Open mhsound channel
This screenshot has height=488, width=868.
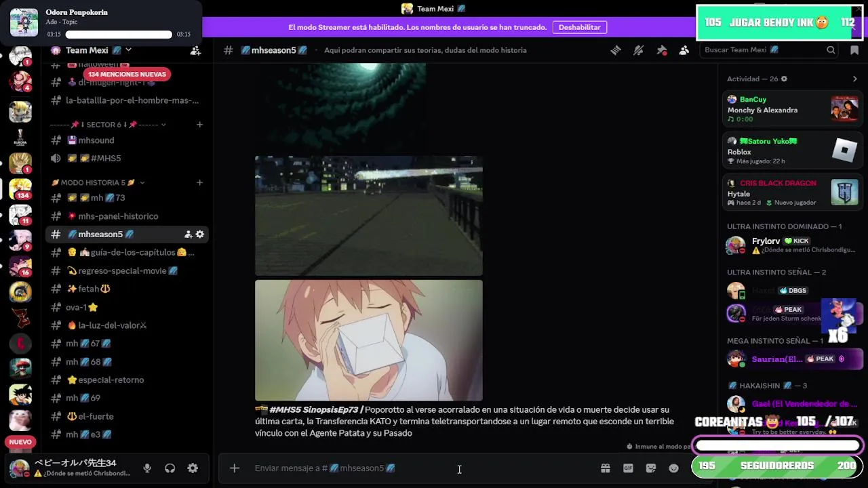pyautogui.click(x=127, y=140)
